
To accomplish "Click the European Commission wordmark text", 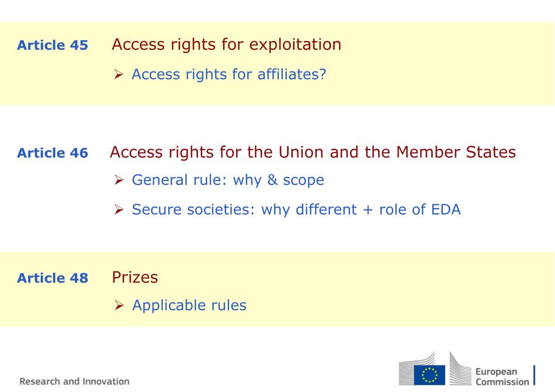I will click(x=502, y=377).
